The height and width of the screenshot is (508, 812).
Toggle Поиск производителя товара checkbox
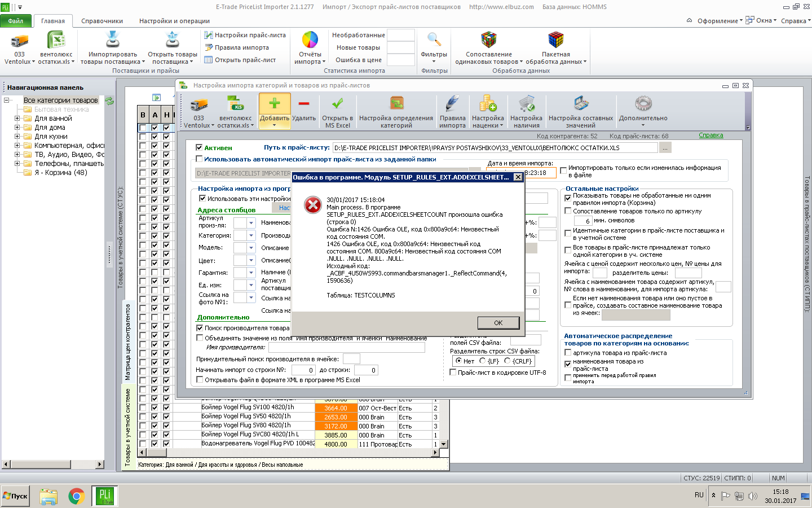(x=200, y=328)
